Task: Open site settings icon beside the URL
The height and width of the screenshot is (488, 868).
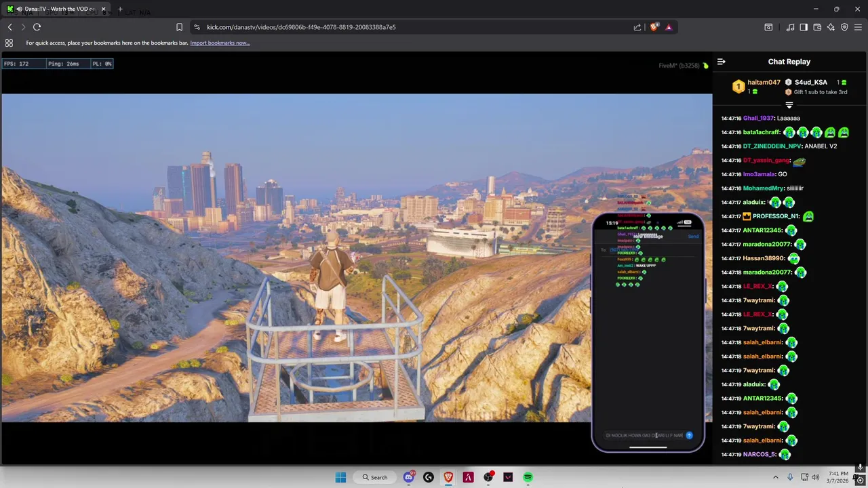Action: point(197,27)
